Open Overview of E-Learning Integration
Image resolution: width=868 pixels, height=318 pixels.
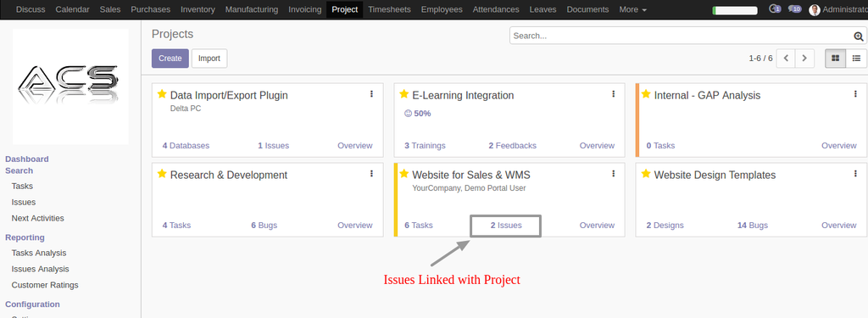tap(597, 146)
